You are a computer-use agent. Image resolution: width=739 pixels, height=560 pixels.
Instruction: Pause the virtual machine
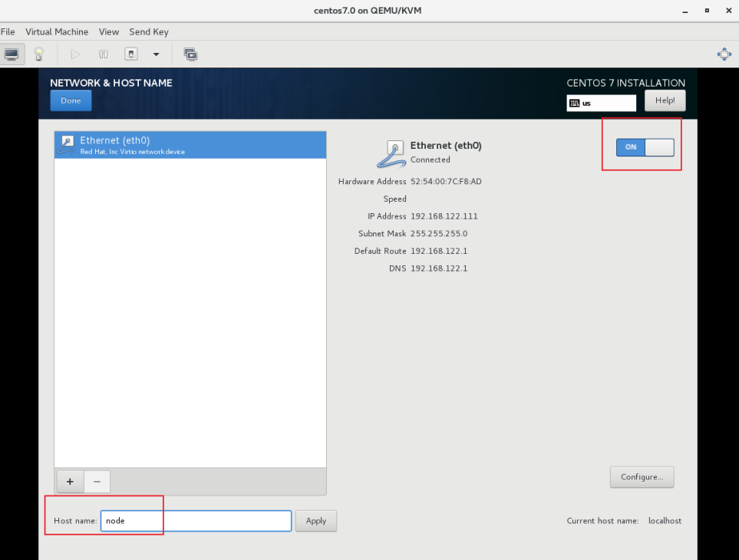(104, 54)
